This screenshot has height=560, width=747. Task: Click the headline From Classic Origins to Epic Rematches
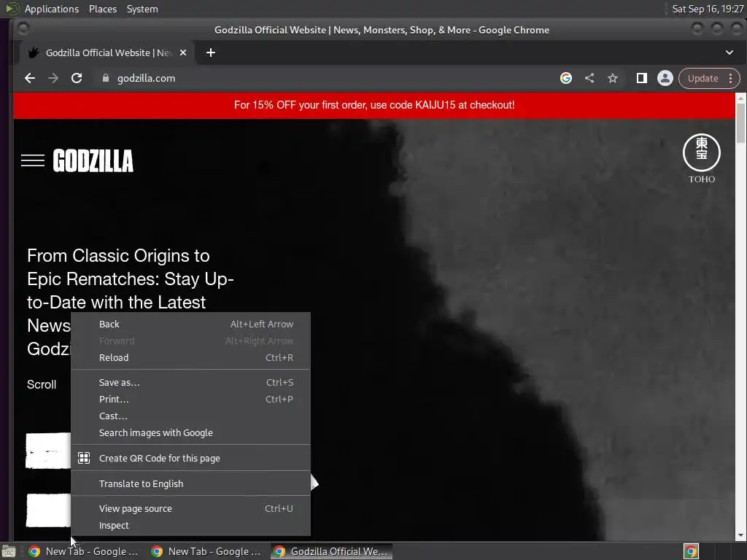coord(130,303)
